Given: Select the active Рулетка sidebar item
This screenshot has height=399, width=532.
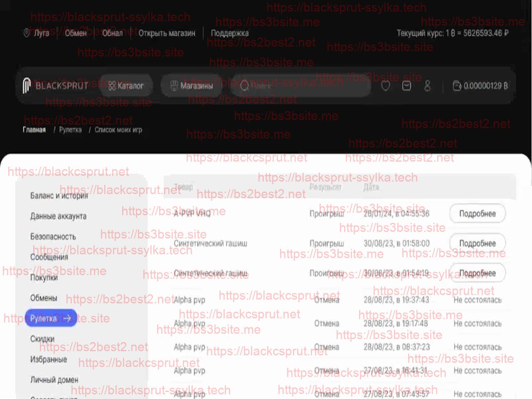Looking at the screenshot, I should [51, 318].
